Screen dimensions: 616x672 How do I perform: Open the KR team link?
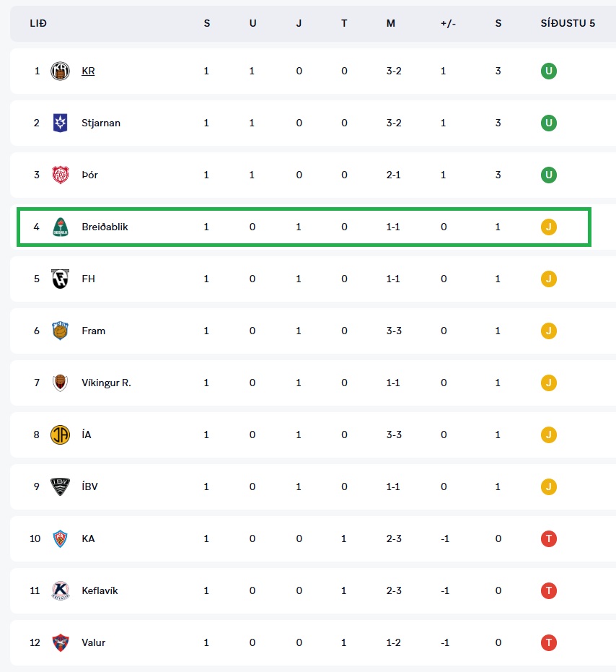(88, 71)
